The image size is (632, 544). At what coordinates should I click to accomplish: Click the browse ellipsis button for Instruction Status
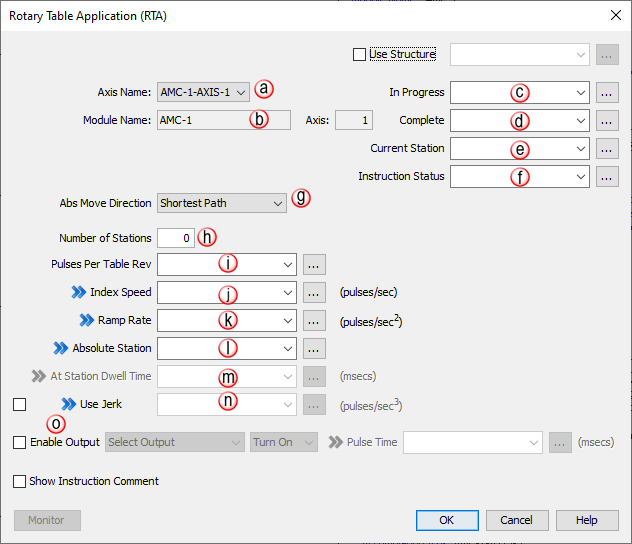pos(606,177)
